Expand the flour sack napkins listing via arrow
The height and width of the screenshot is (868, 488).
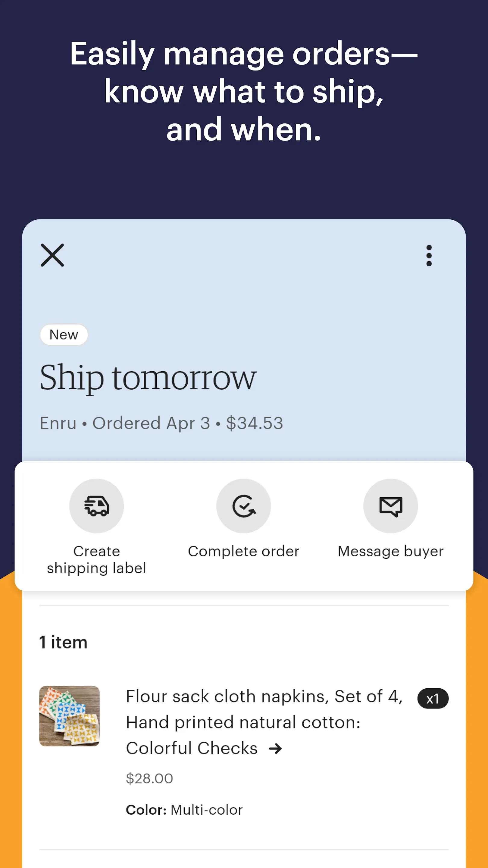pyautogui.click(x=276, y=749)
